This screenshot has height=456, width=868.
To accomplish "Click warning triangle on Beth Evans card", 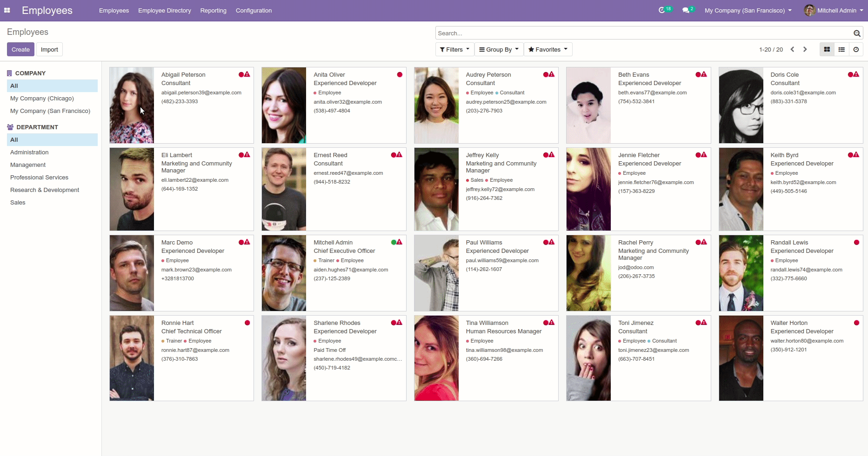I will click(704, 74).
